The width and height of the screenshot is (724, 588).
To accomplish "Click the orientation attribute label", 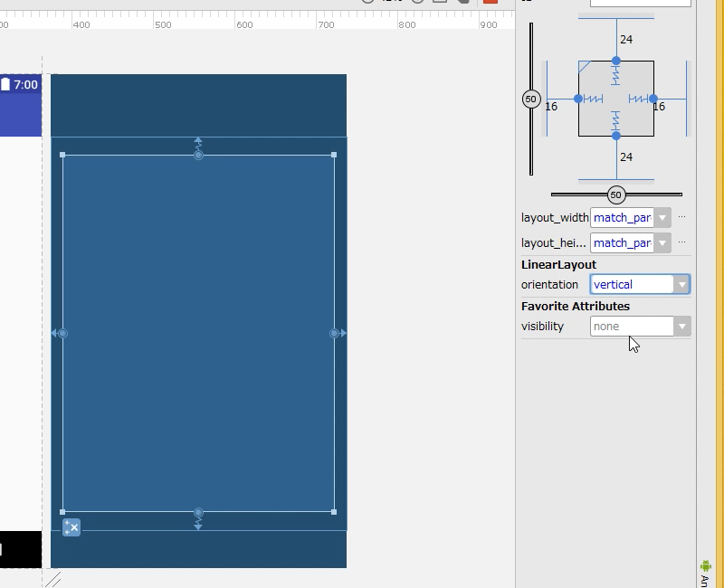I will (x=549, y=284).
